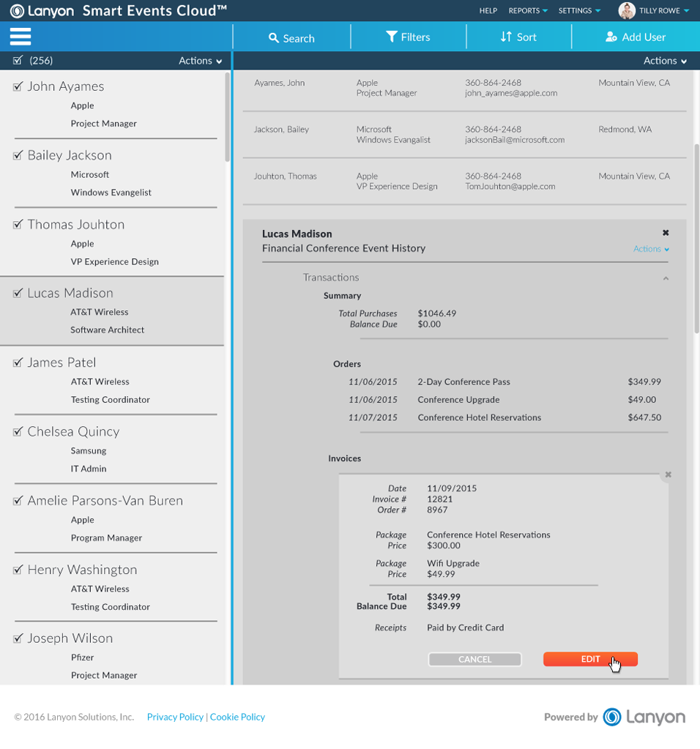Select Lucas Madison in user list
The height and width of the screenshot is (749, 700).
112,311
